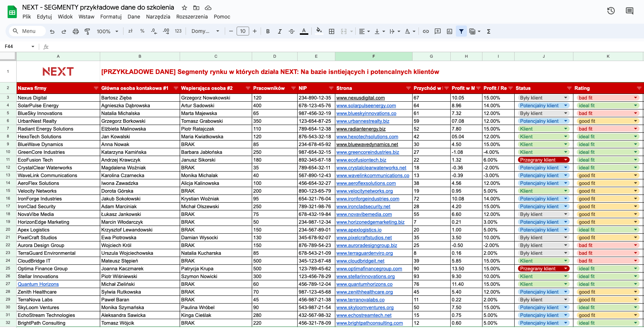Open the Functions sigma icon

point(489,31)
